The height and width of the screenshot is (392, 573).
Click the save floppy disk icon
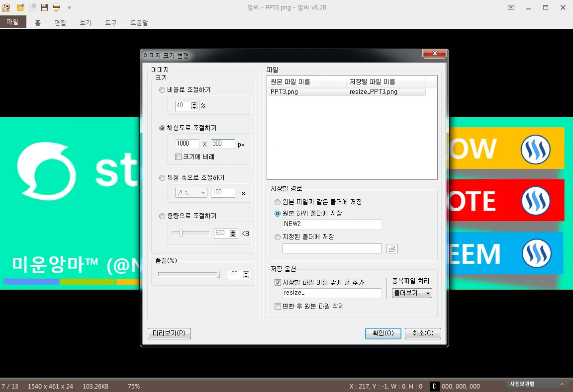click(44, 7)
